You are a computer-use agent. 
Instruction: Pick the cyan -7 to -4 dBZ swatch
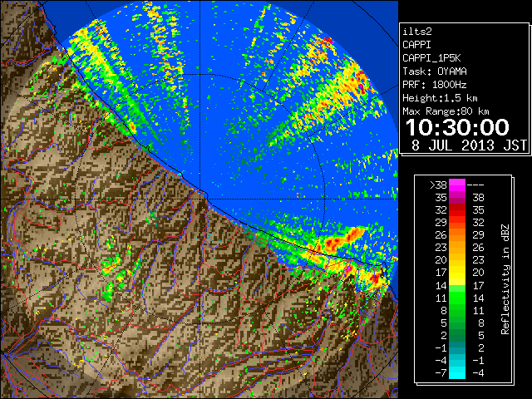(x=457, y=372)
